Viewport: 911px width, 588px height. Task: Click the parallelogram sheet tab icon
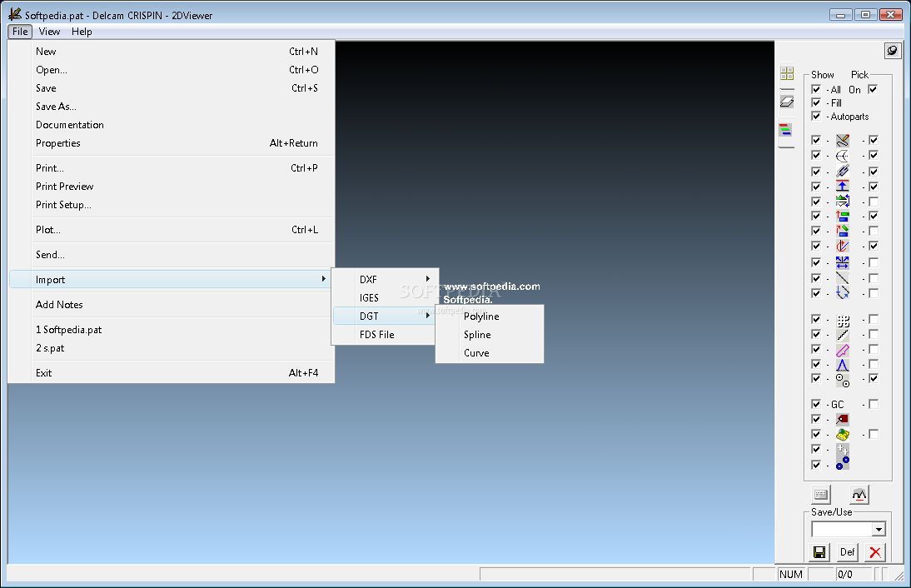787,102
